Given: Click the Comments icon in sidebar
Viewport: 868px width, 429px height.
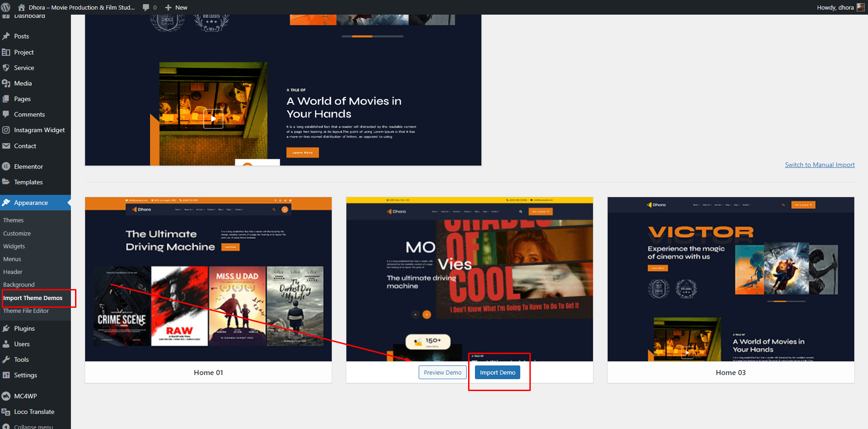Looking at the screenshot, I should tap(6, 114).
